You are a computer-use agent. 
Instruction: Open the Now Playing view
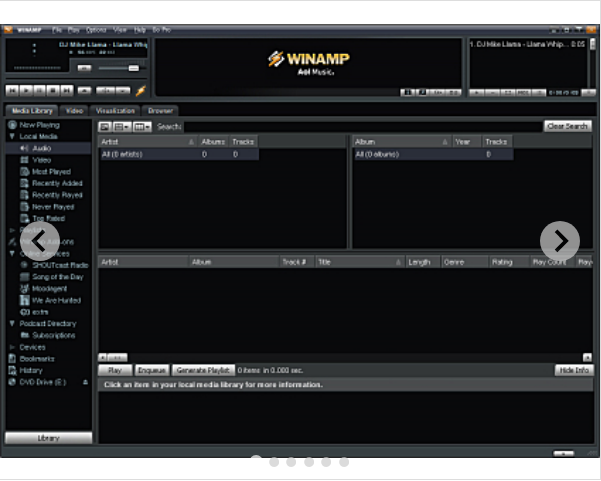(39, 125)
